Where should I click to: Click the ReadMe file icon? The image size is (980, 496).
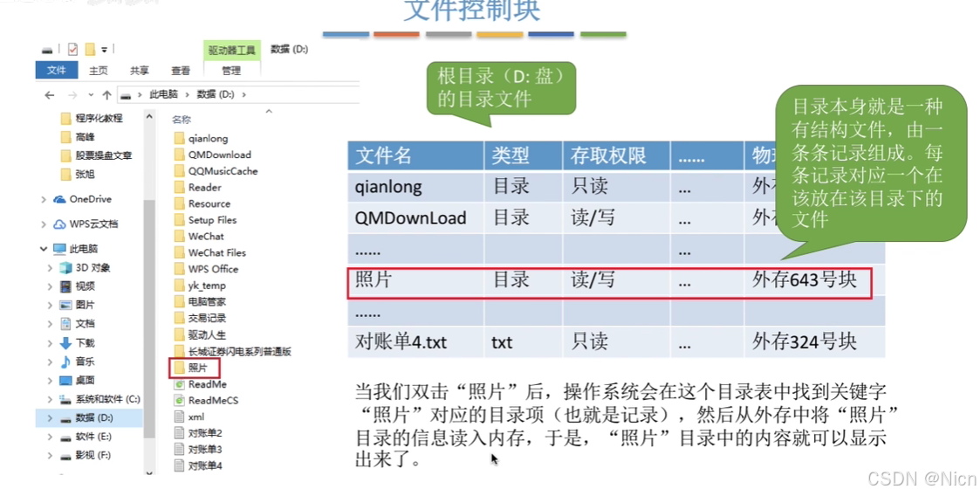(x=180, y=384)
